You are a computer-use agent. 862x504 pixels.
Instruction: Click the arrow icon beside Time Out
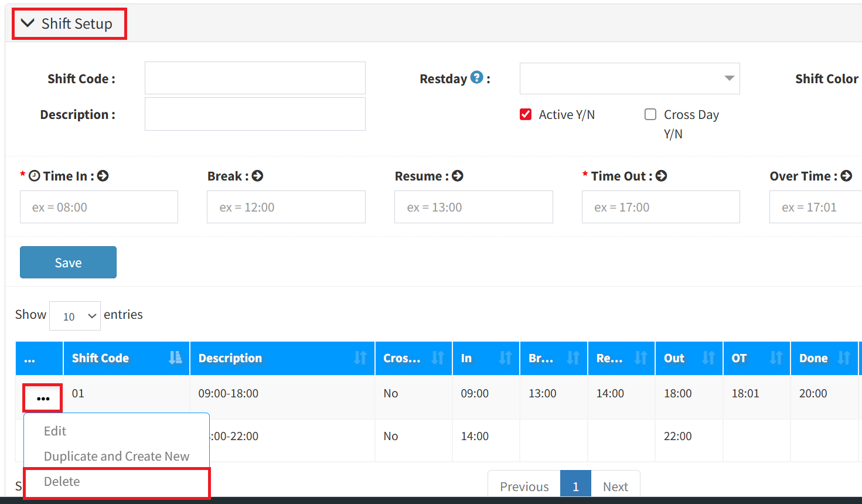[661, 176]
